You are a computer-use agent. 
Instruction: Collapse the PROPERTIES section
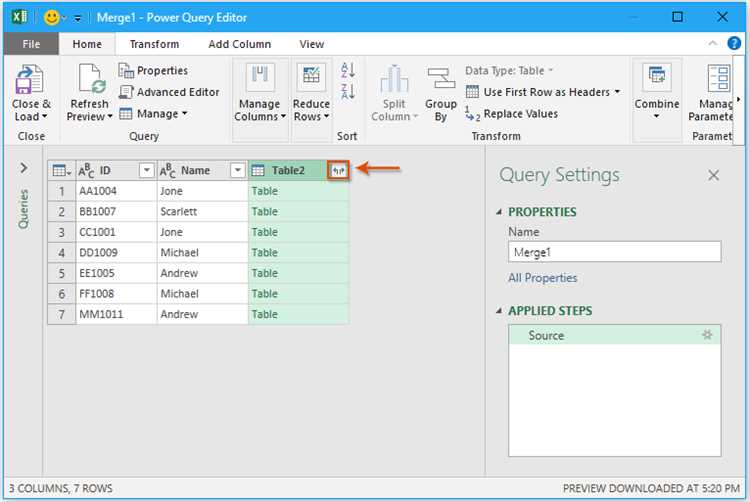[499, 212]
